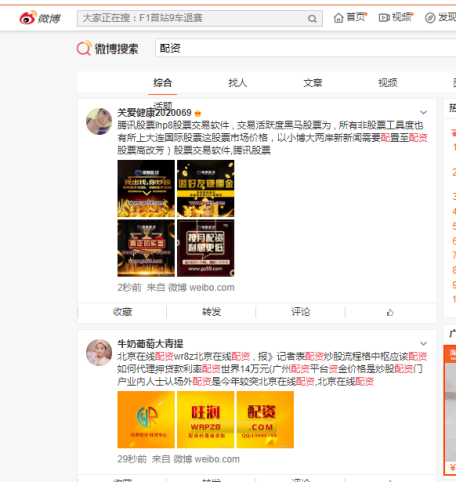Open 微博 weibo.com source link on first post
457x483 pixels.
point(201,288)
